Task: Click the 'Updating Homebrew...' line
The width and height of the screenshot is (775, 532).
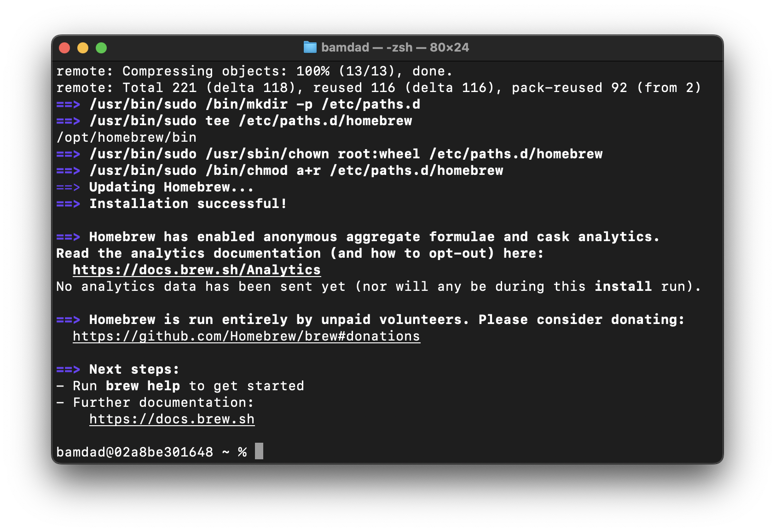Action: 171,187
